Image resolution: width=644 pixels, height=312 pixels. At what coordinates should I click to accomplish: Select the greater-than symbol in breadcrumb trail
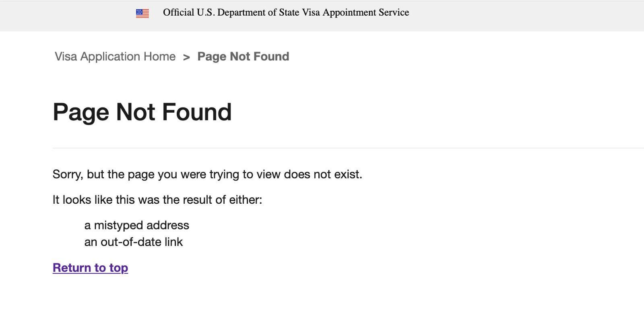187,57
